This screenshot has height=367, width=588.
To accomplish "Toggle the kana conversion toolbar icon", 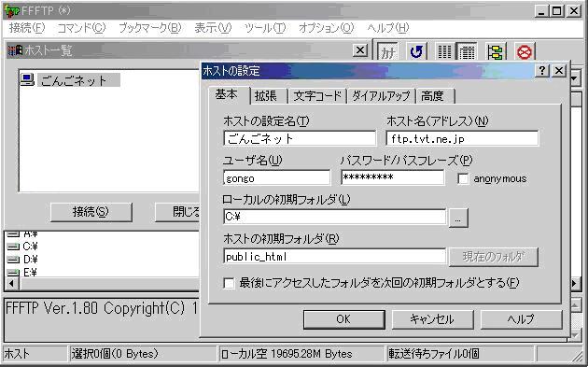I will tap(387, 51).
